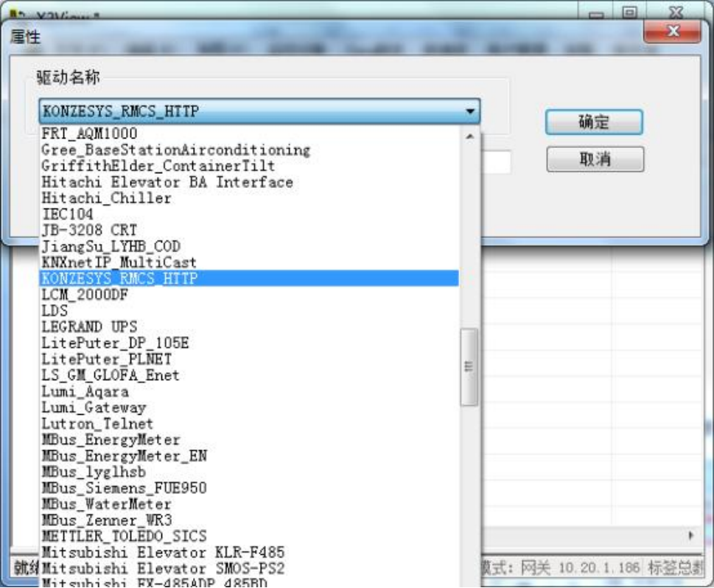The width and height of the screenshot is (714, 588).
Task: Select MBus_EnergyMeter driver
Action: pyautogui.click(x=248, y=439)
